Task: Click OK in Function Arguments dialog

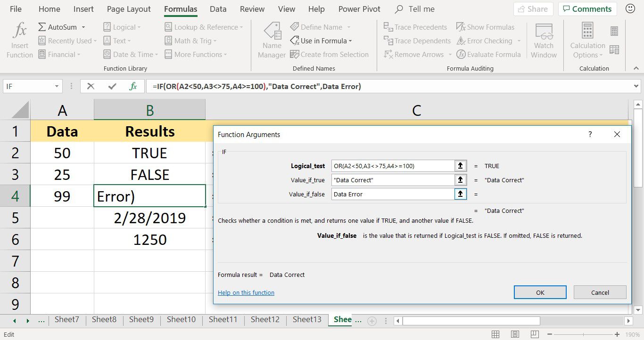Action: [x=540, y=292]
